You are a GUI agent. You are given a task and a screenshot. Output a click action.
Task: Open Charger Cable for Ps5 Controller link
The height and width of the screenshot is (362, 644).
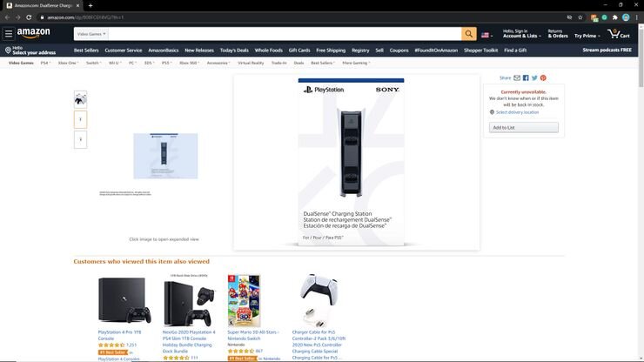(x=319, y=345)
